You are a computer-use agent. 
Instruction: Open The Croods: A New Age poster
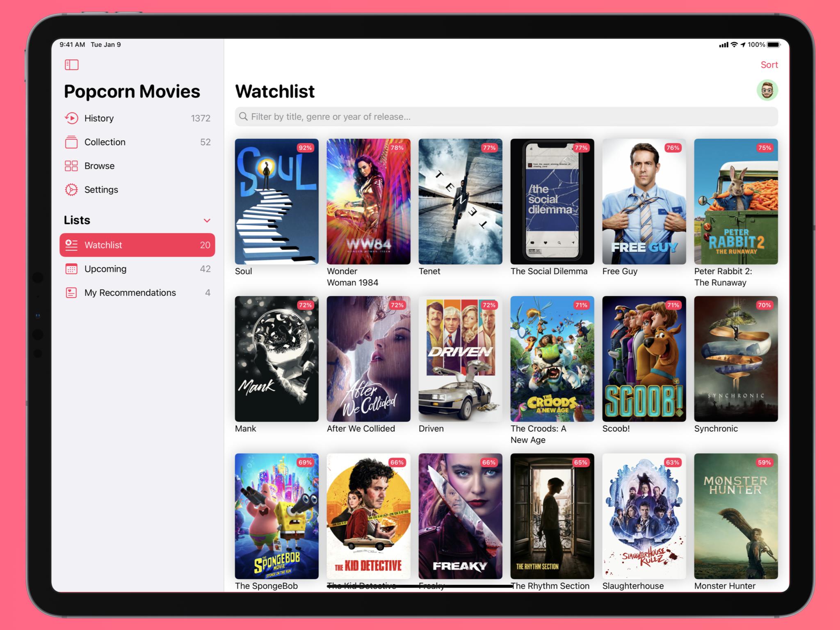[x=552, y=359]
